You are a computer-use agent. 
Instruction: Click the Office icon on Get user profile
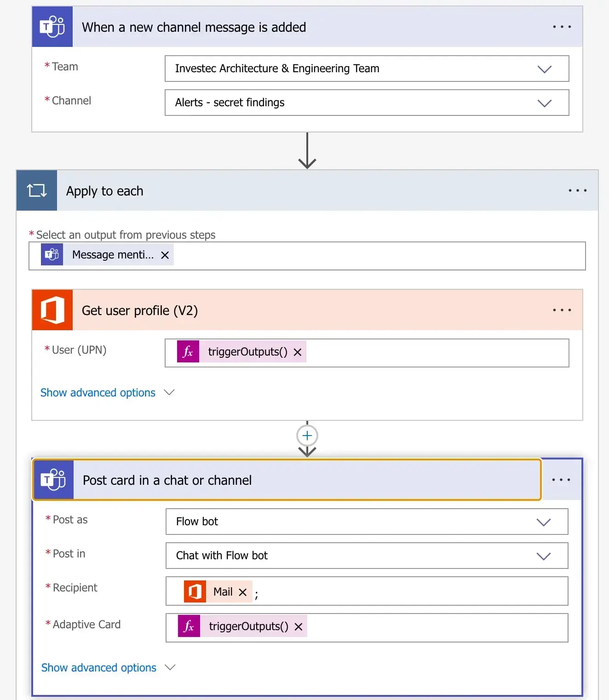point(52,310)
